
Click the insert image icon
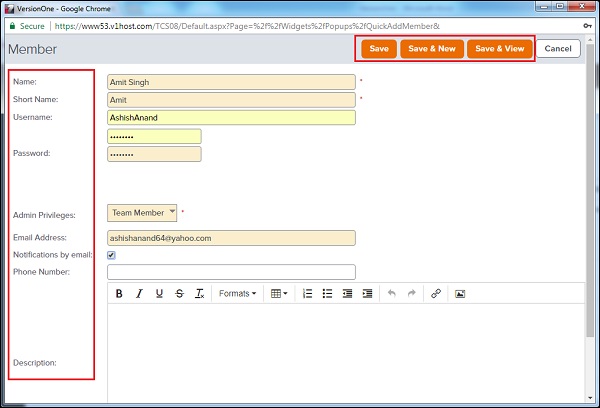point(460,294)
